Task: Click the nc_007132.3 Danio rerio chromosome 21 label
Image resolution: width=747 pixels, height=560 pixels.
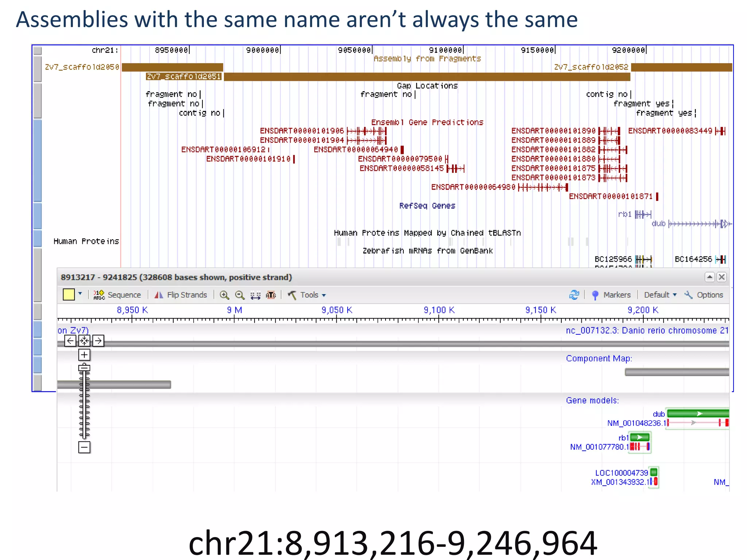Action: pos(647,331)
